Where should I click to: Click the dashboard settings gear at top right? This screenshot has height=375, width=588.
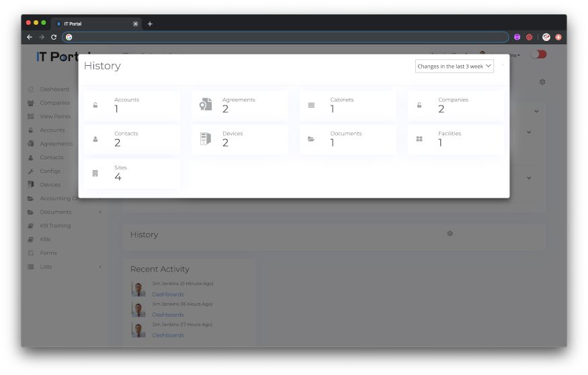pos(542,82)
